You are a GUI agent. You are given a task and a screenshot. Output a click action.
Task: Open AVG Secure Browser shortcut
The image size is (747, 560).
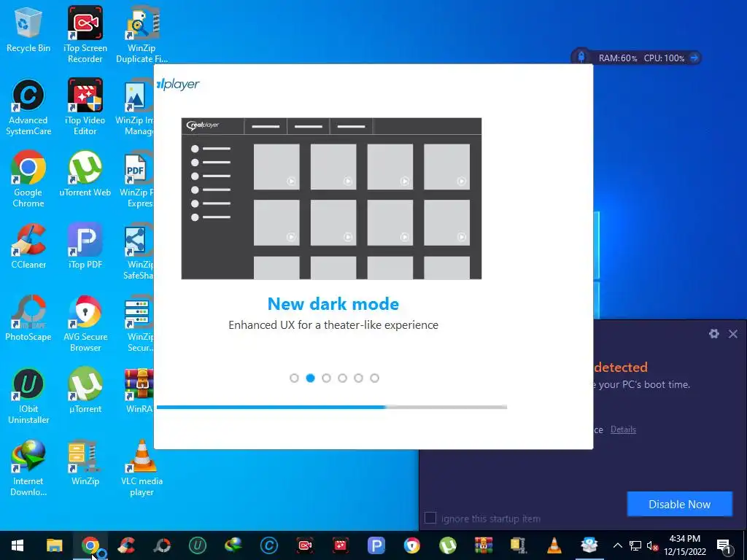click(x=85, y=323)
